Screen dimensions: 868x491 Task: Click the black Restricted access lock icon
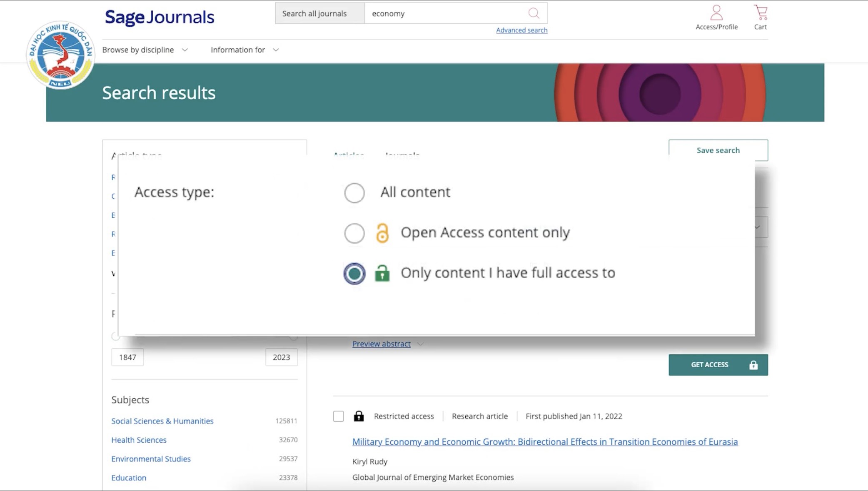coord(359,416)
